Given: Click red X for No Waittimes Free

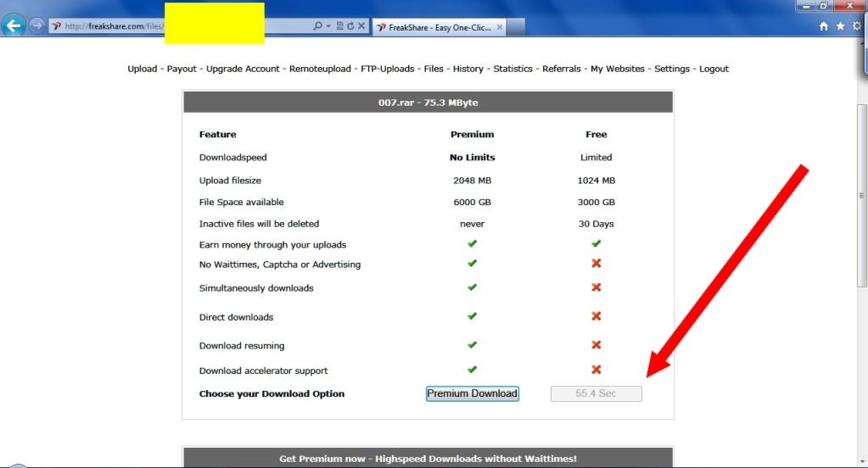Looking at the screenshot, I should pyautogui.click(x=596, y=264).
